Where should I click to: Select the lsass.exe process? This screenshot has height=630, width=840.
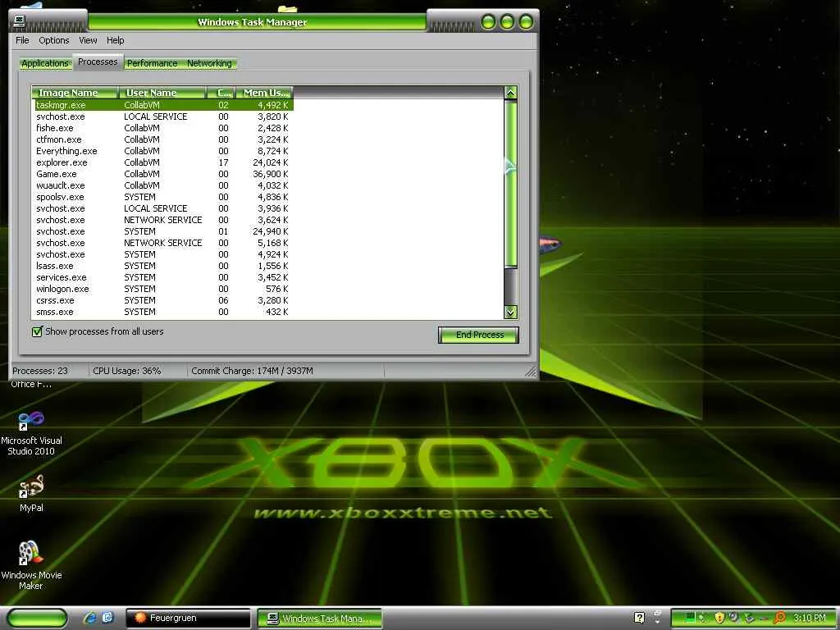pos(163,266)
